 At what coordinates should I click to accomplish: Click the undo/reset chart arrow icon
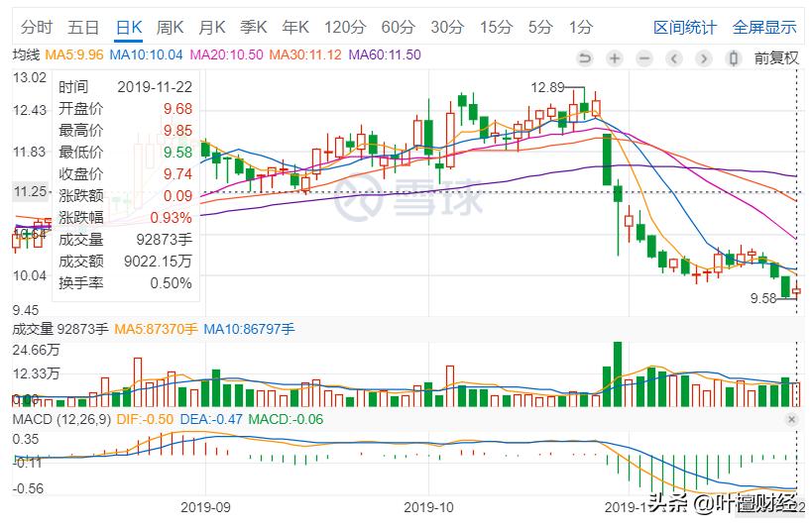point(585,58)
